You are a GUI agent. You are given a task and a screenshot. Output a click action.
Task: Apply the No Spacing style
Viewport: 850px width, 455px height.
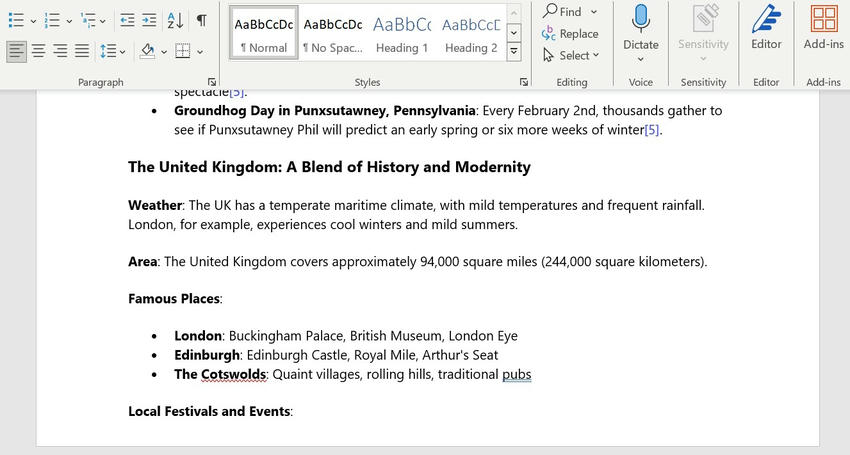coord(333,33)
